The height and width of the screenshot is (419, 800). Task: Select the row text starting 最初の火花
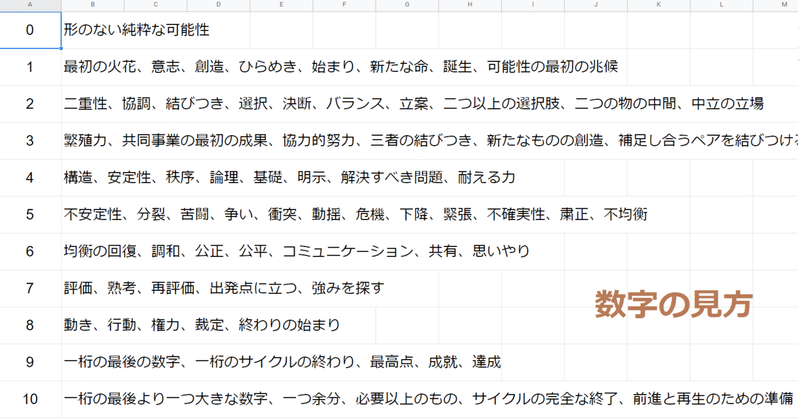click(x=341, y=67)
